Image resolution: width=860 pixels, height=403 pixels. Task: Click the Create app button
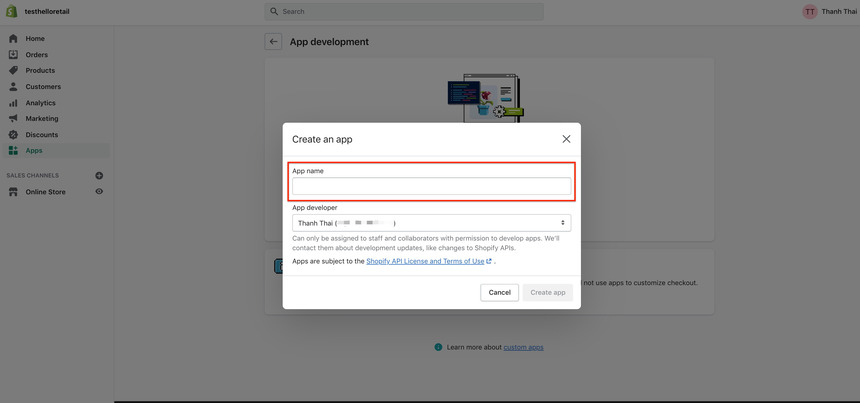(547, 292)
